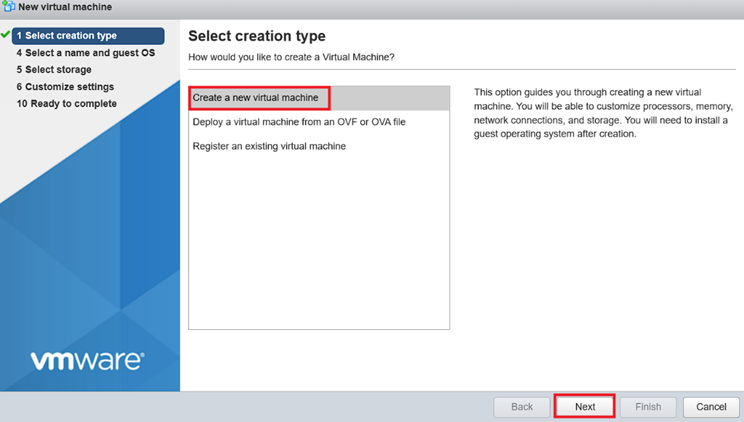Click the VMware logo in the sidebar
The height and width of the screenshot is (422, 744).
pyautogui.click(x=87, y=360)
